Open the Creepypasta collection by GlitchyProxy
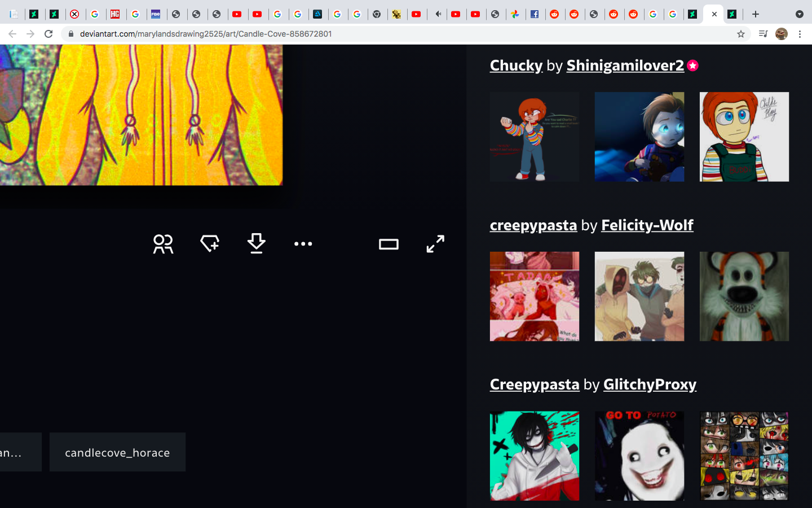Image resolution: width=812 pixels, height=508 pixels. tap(535, 384)
